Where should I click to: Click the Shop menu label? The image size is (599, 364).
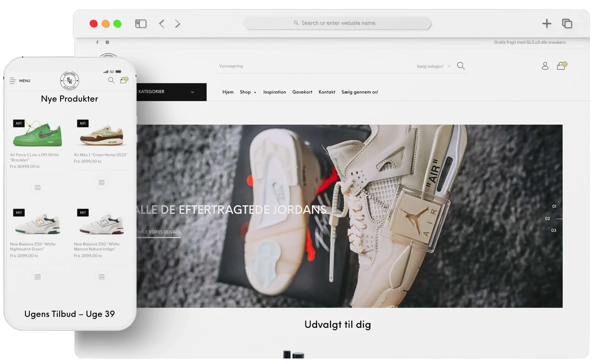pos(246,92)
